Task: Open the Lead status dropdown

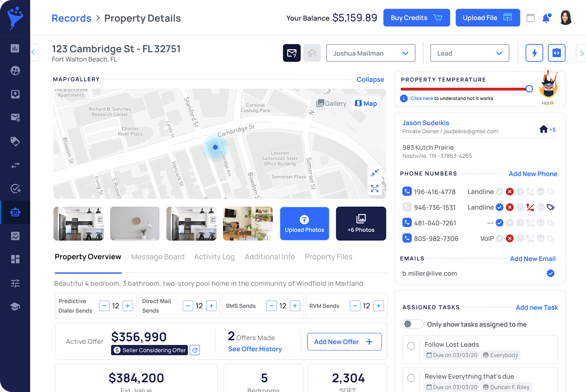Action: pos(470,53)
